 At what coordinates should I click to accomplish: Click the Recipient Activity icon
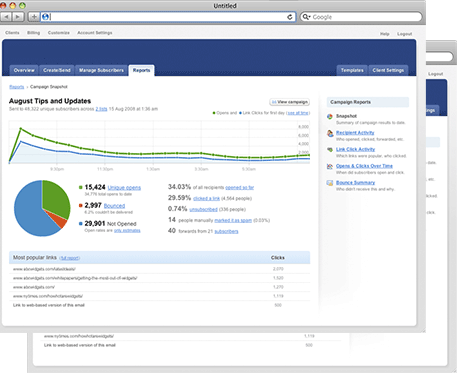point(330,133)
